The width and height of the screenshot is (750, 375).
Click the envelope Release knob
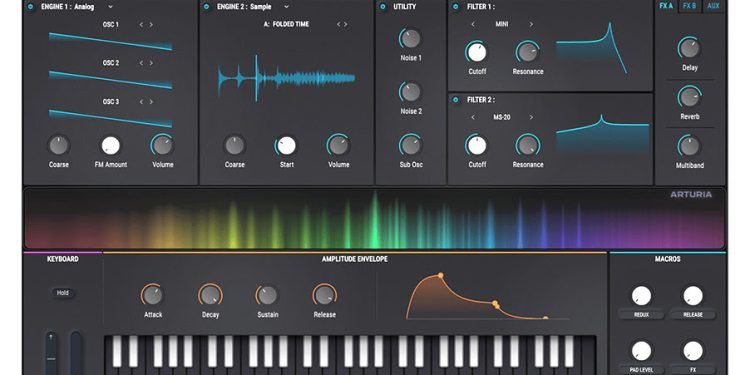tap(324, 295)
